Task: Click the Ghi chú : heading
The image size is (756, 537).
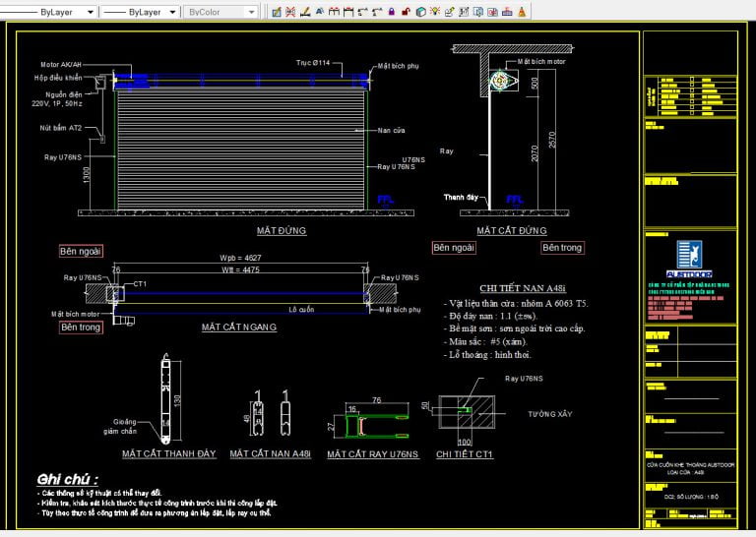Action: point(68,479)
